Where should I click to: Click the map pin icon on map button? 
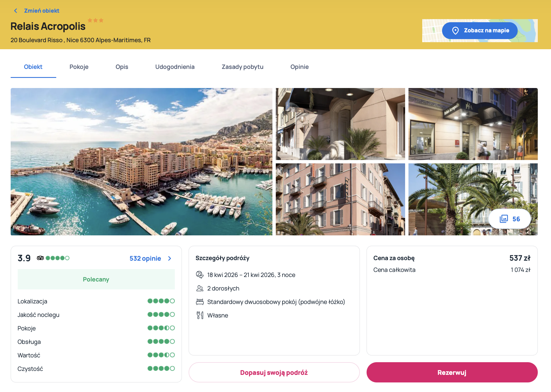click(455, 30)
